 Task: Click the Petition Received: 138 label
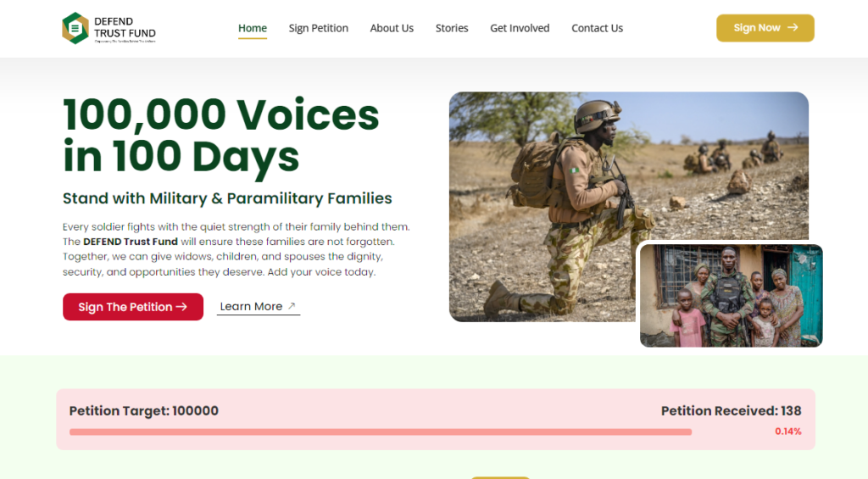click(731, 411)
